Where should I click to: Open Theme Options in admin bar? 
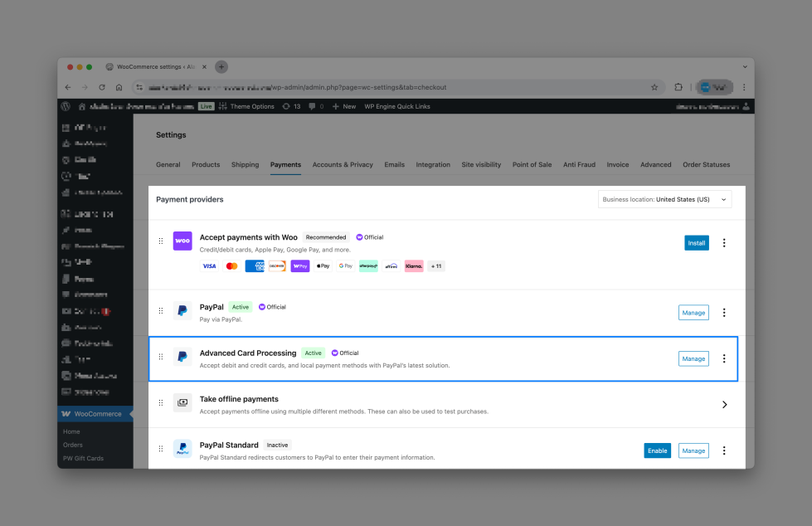[246, 106]
